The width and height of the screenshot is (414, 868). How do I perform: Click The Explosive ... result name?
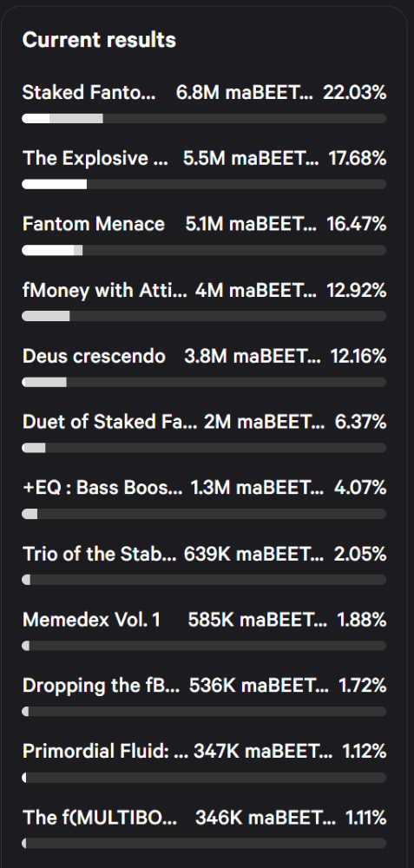point(95,158)
